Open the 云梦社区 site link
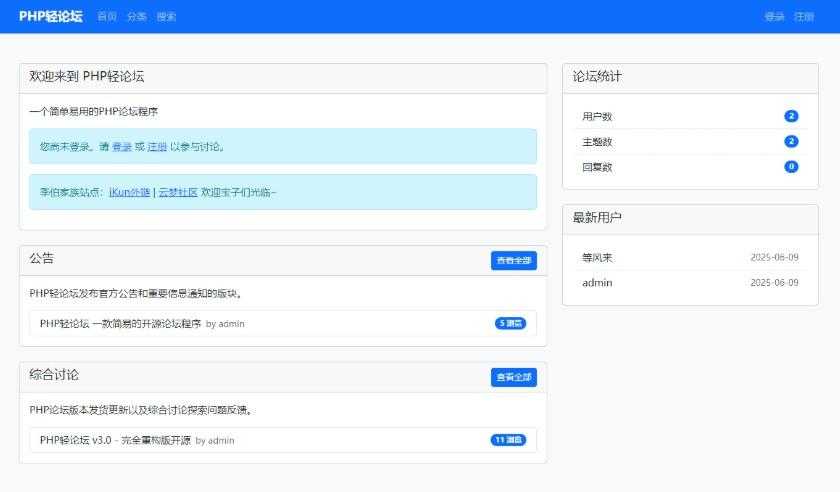The width and height of the screenshot is (840, 492). [178, 192]
